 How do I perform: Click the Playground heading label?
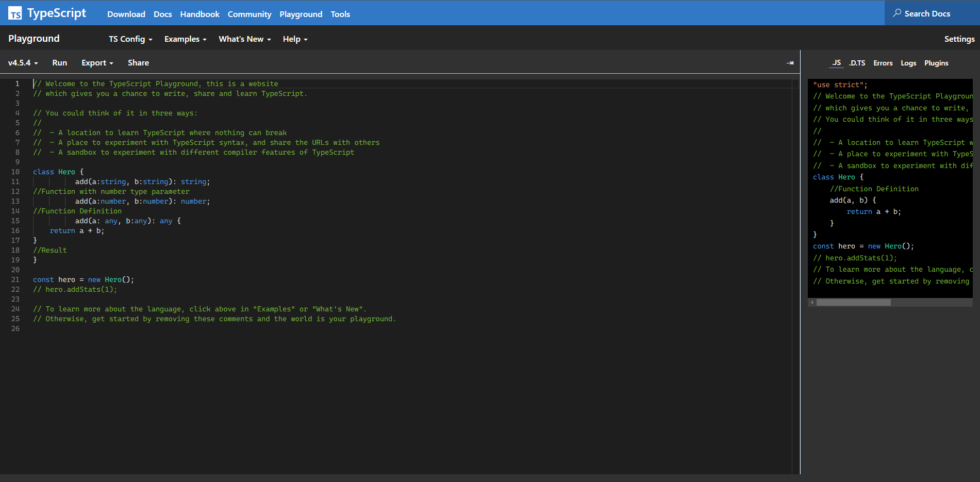point(34,39)
